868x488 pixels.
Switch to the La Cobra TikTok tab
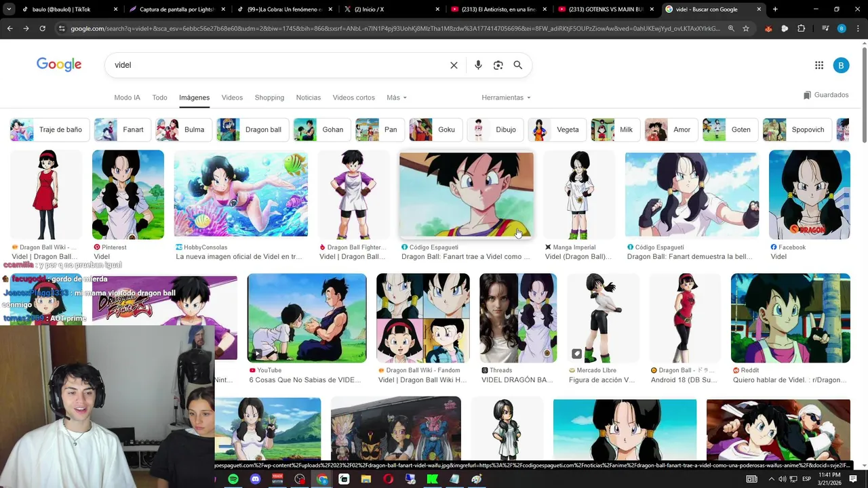(x=283, y=9)
